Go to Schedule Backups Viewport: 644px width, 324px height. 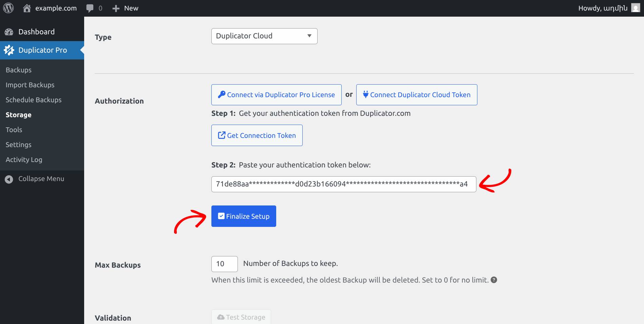(x=34, y=100)
